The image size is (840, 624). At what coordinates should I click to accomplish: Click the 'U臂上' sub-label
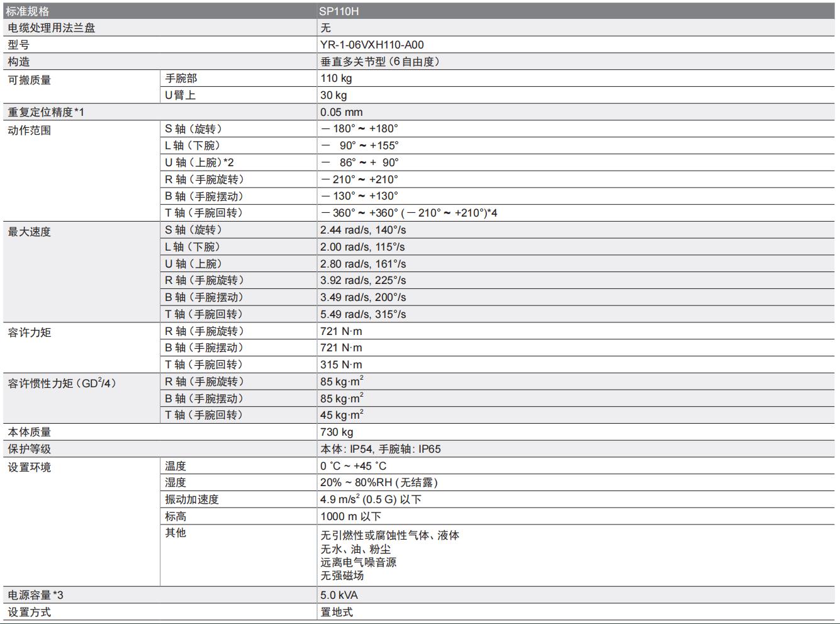coord(180,95)
